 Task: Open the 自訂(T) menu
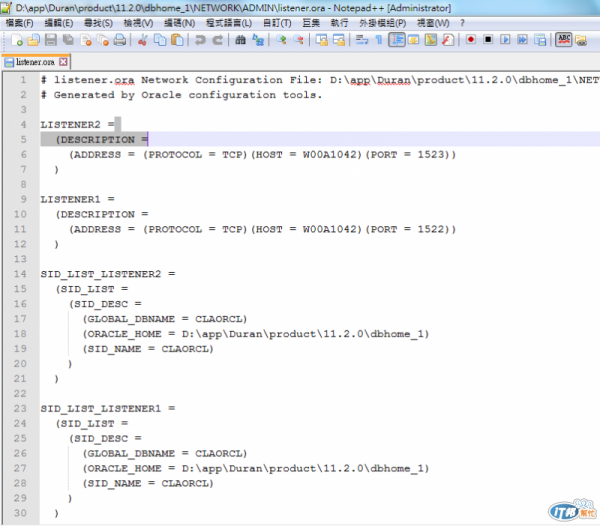(x=277, y=23)
